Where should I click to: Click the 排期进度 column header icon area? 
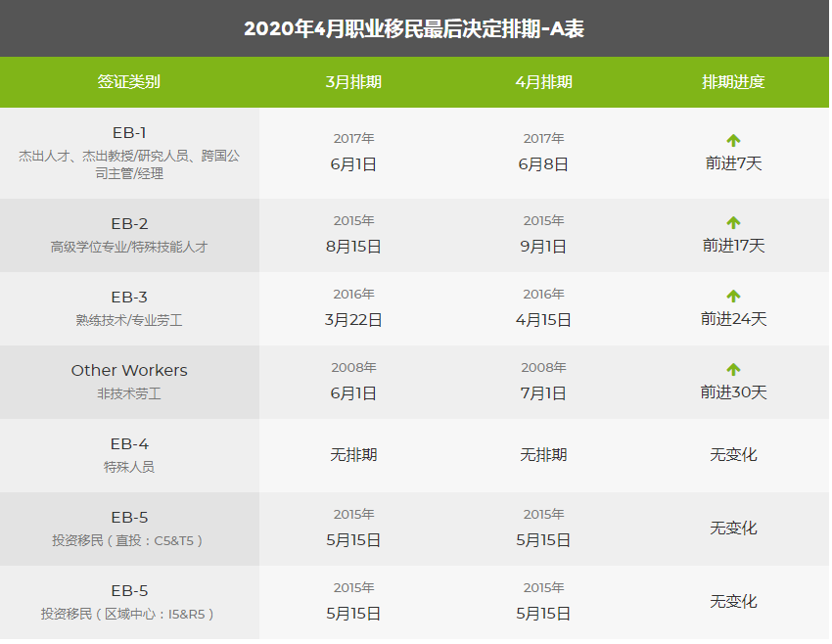click(733, 83)
